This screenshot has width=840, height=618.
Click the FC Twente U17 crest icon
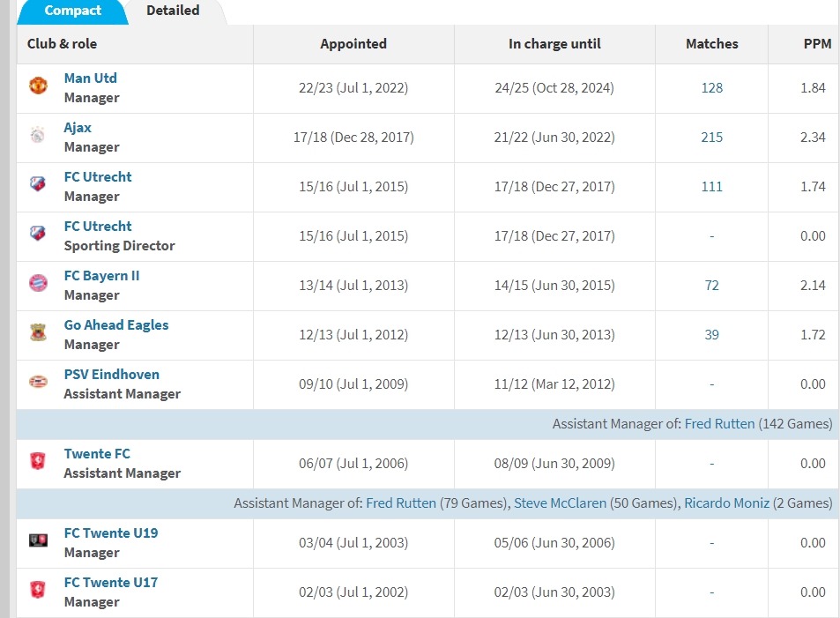38,590
